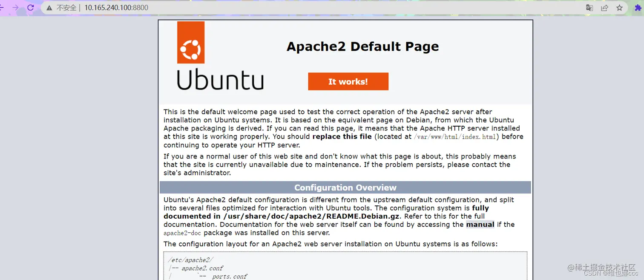The image size is (644, 280).
Task: Click the Ubuntu logo image
Action: pos(220,55)
